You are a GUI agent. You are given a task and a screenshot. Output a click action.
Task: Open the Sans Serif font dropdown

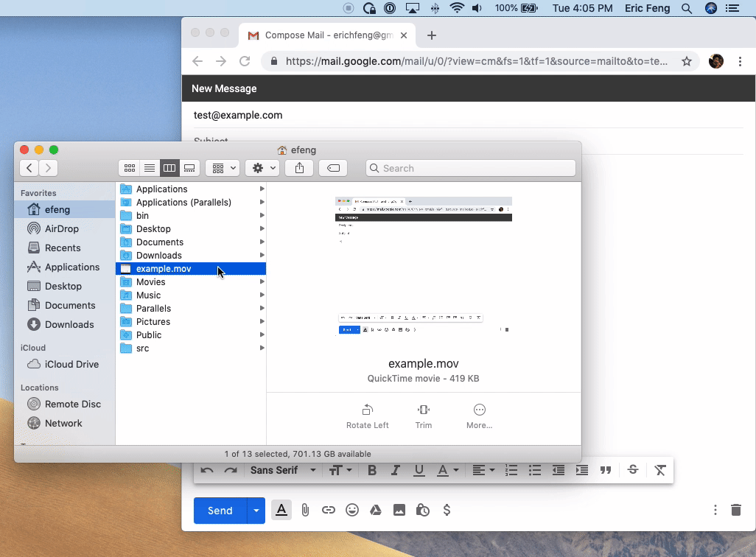[283, 470]
